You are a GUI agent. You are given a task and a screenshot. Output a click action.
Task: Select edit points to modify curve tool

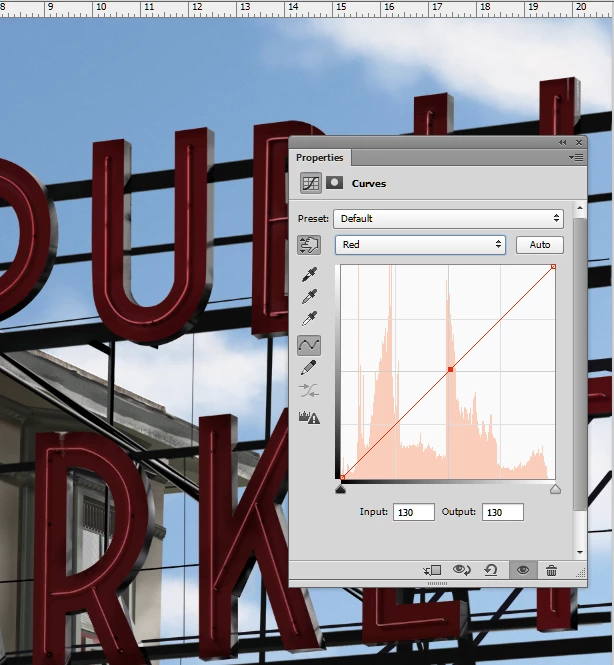[309, 345]
